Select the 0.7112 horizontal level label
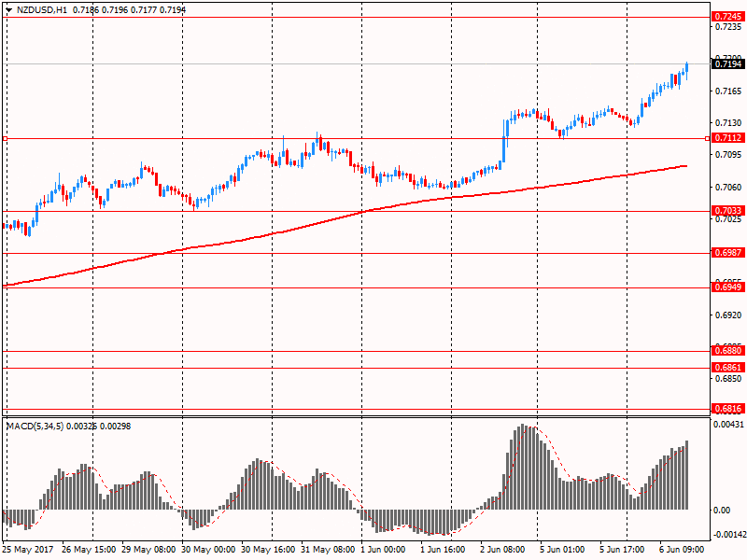Viewport: 747px width, 560px height. point(728,138)
